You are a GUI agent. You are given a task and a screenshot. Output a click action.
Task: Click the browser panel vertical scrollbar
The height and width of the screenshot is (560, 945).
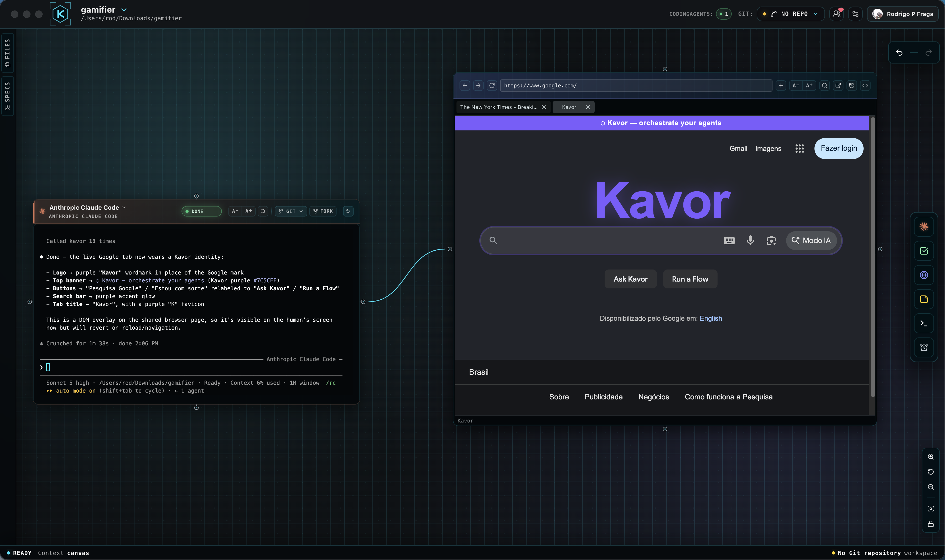pyautogui.click(x=873, y=257)
